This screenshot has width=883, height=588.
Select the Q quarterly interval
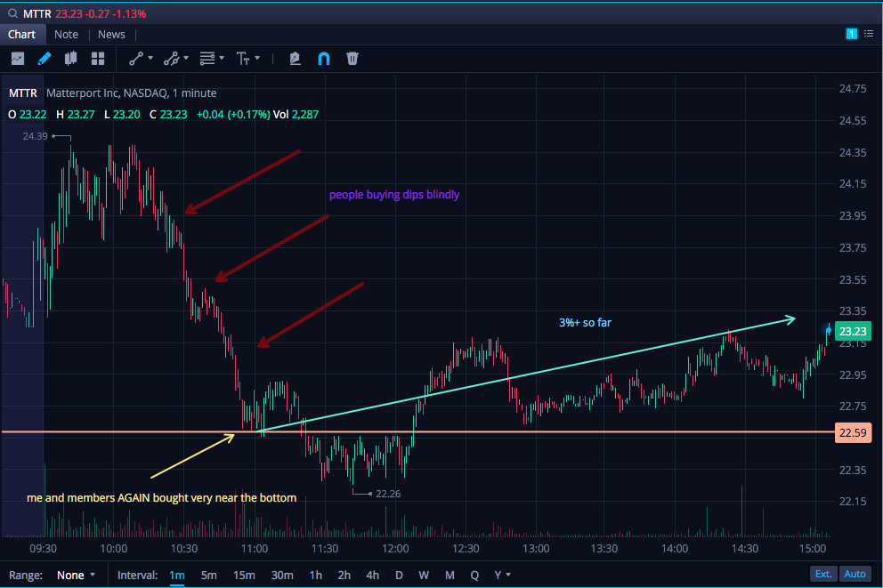click(474, 575)
